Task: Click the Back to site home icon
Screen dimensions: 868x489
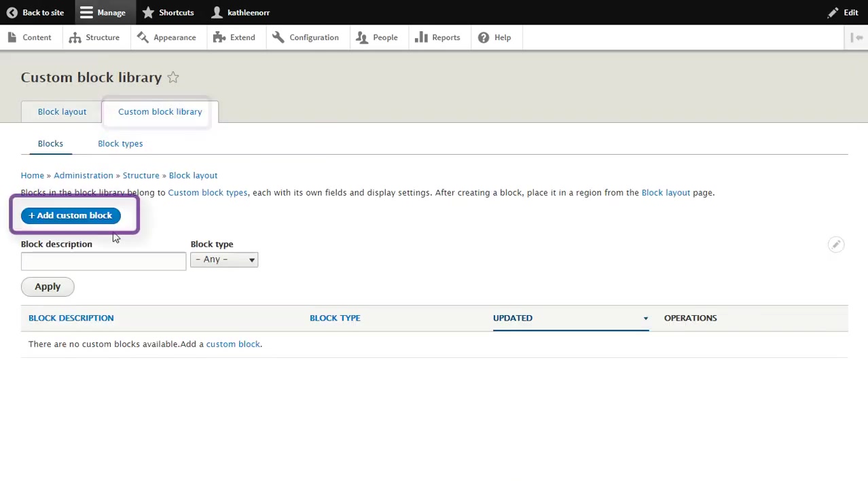Action: tap(12, 12)
